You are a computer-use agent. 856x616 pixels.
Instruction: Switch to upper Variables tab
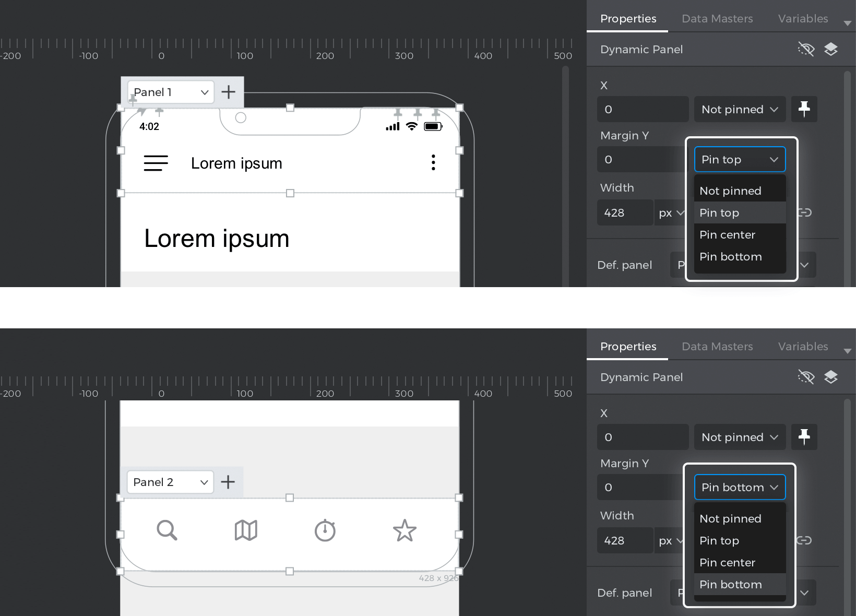click(x=803, y=19)
